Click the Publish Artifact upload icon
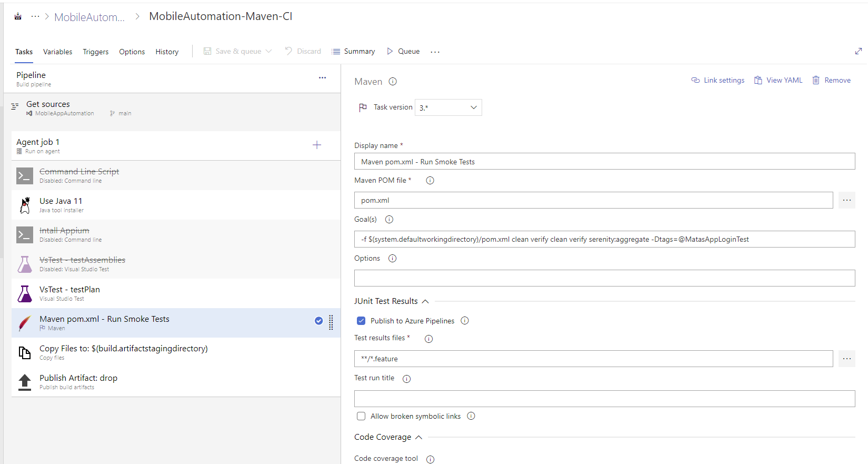Screen dimensions: 868x464 [x=25, y=382]
